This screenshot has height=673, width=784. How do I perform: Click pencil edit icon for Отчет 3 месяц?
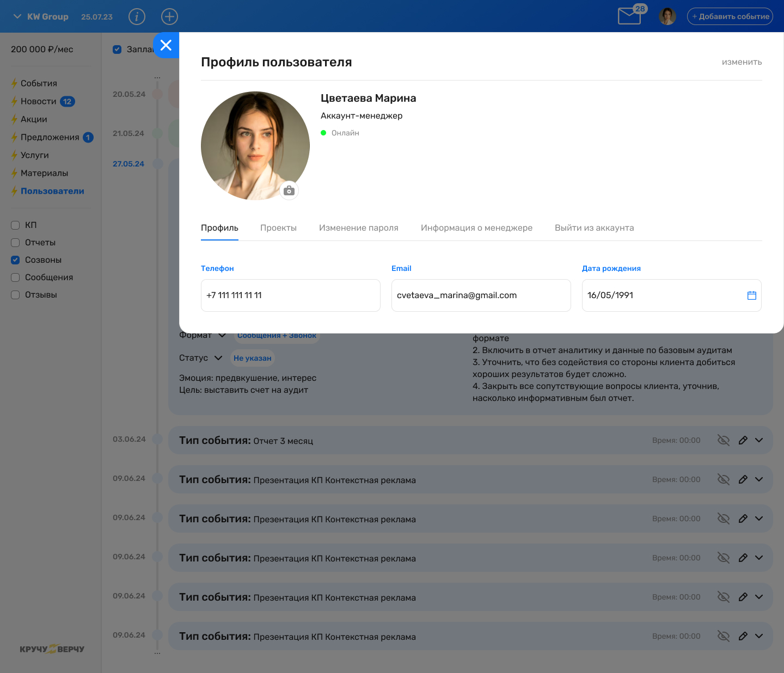(x=743, y=440)
